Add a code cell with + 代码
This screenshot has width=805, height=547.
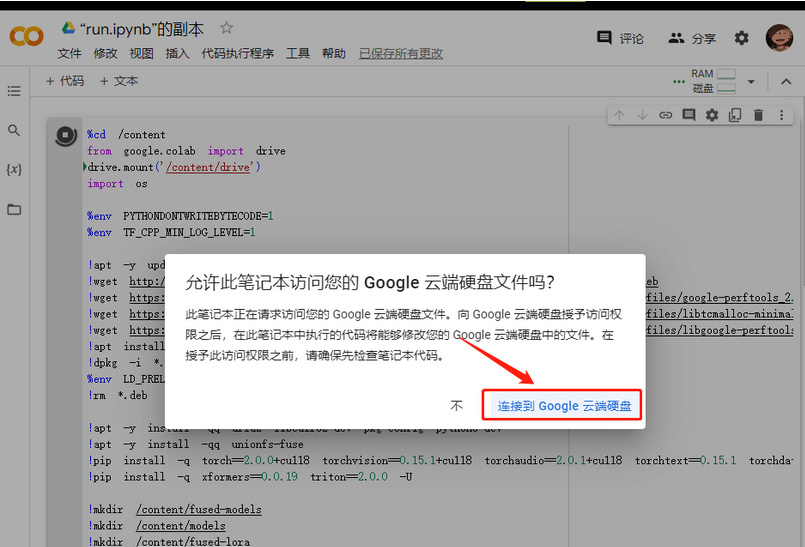pyautogui.click(x=65, y=81)
